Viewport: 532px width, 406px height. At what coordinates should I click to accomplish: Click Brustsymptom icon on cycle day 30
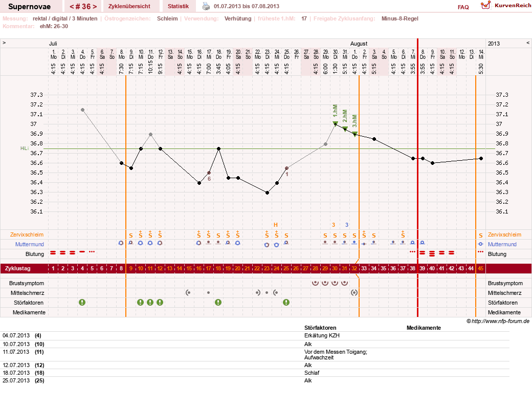point(335,283)
